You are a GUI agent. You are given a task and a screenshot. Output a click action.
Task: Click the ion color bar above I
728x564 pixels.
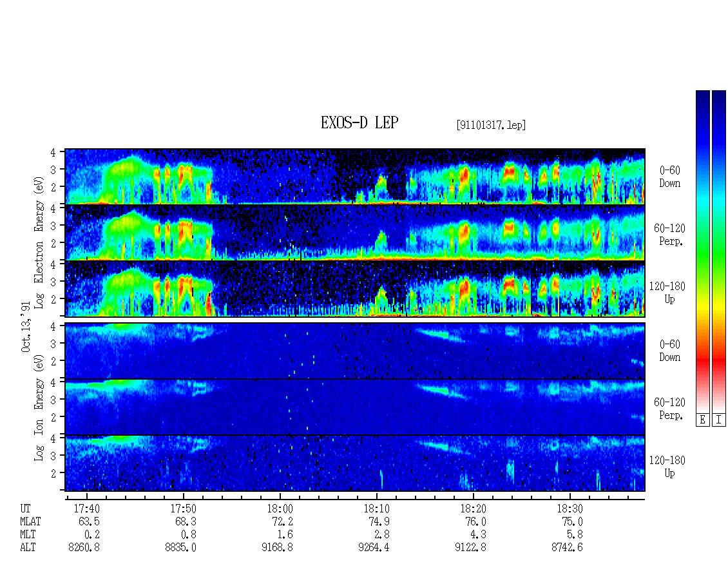[719, 251]
